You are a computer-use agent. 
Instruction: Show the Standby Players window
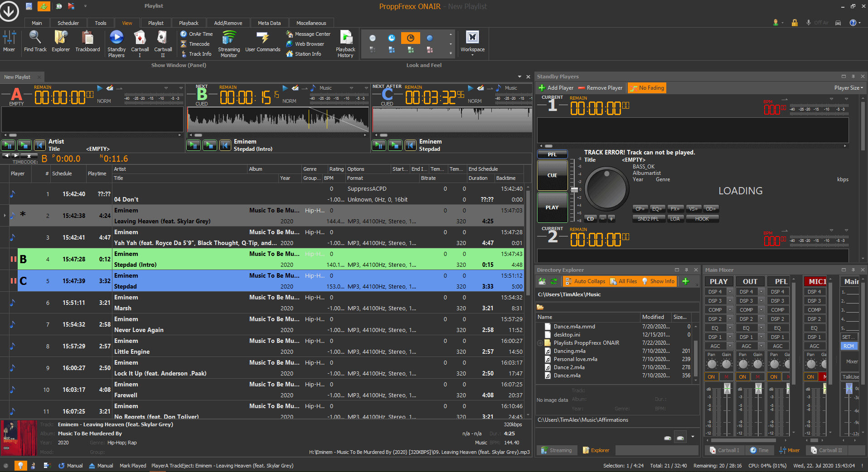pos(116,44)
